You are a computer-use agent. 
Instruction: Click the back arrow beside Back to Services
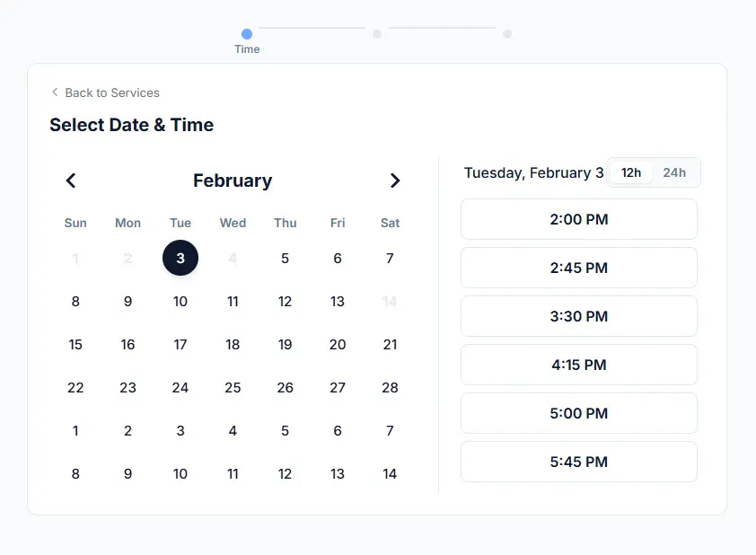coord(55,92)
